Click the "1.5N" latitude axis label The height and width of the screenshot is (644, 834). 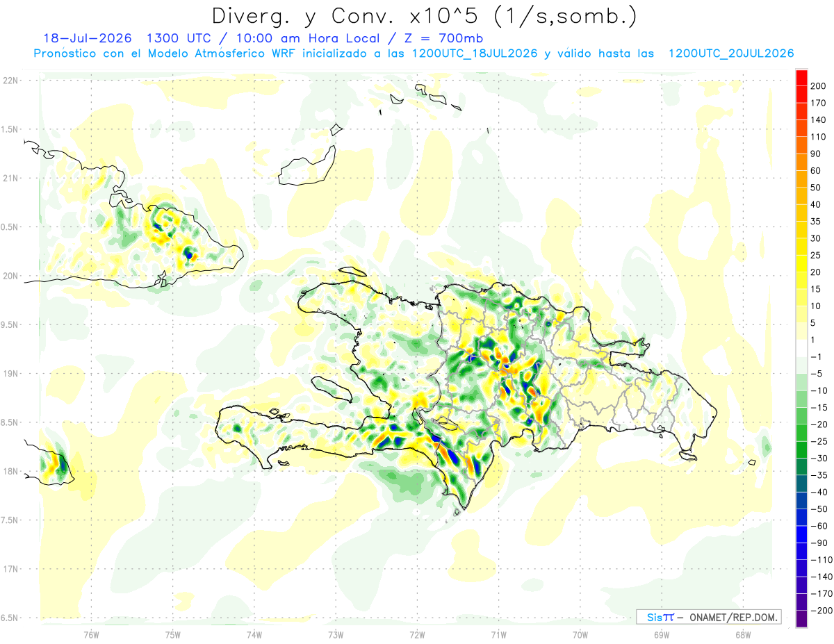[x=10, y=129]
